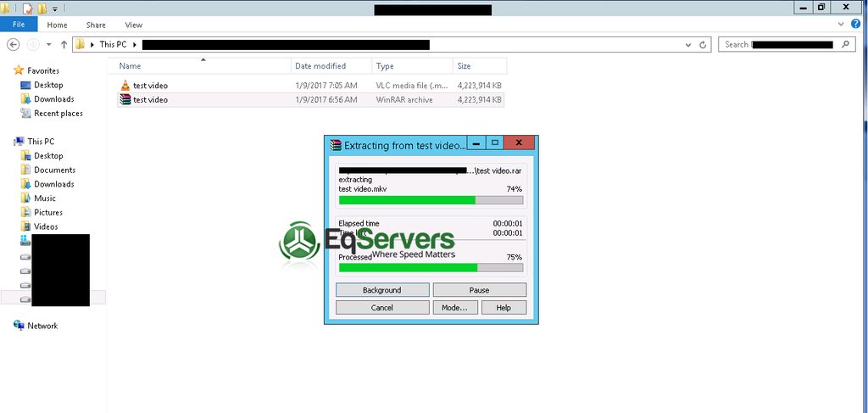Close the WinRAR extracting dialog
The image size is (868, 413).
(519, 142)
